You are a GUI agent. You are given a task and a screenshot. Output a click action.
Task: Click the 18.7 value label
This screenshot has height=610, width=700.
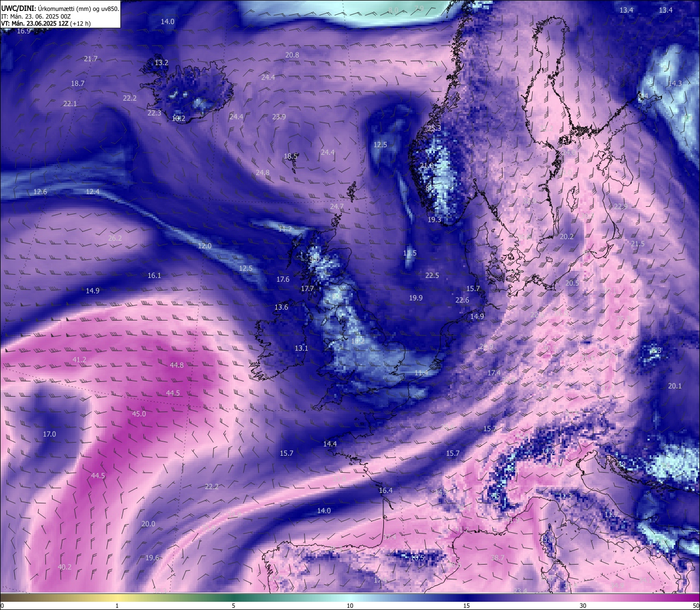coord(78,83)
